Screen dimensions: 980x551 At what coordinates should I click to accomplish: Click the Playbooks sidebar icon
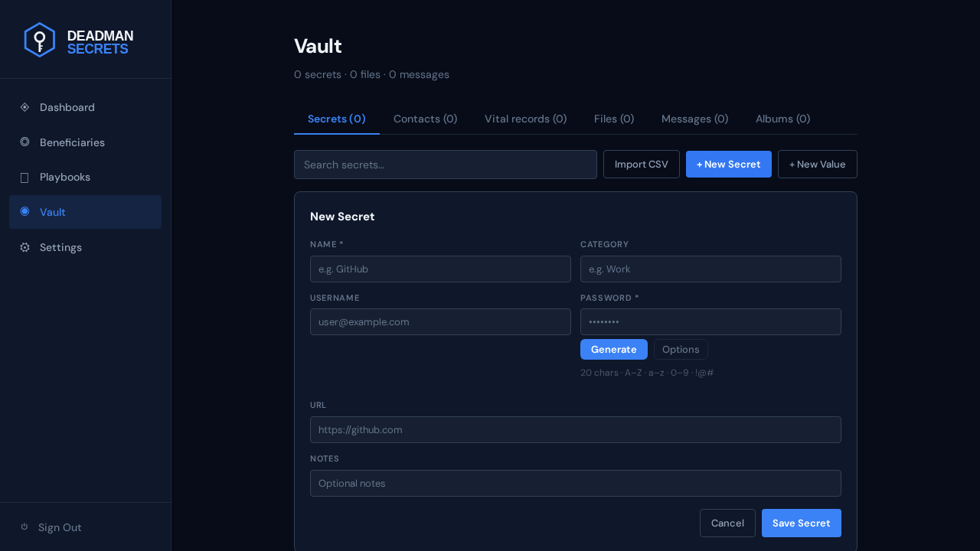[24, 177]
